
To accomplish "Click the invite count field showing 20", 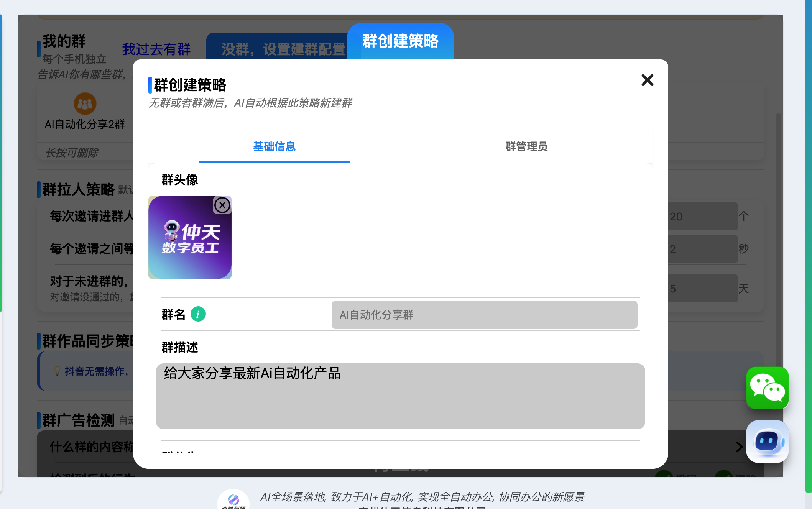I will (x=703, y=217).
